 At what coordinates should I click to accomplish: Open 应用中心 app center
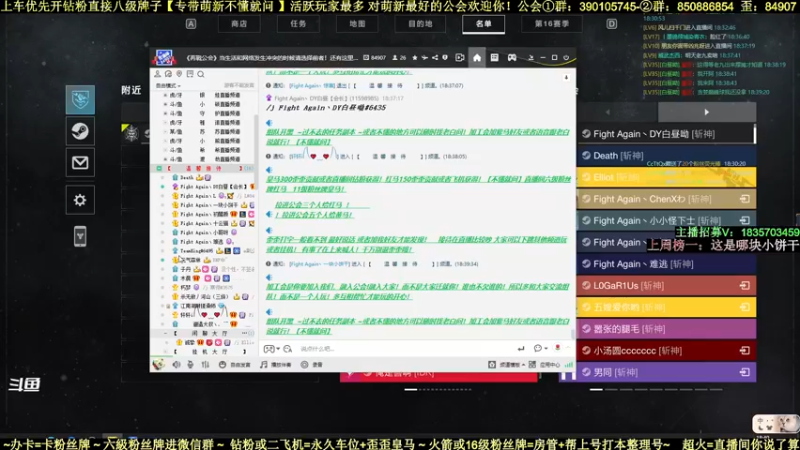545,365
